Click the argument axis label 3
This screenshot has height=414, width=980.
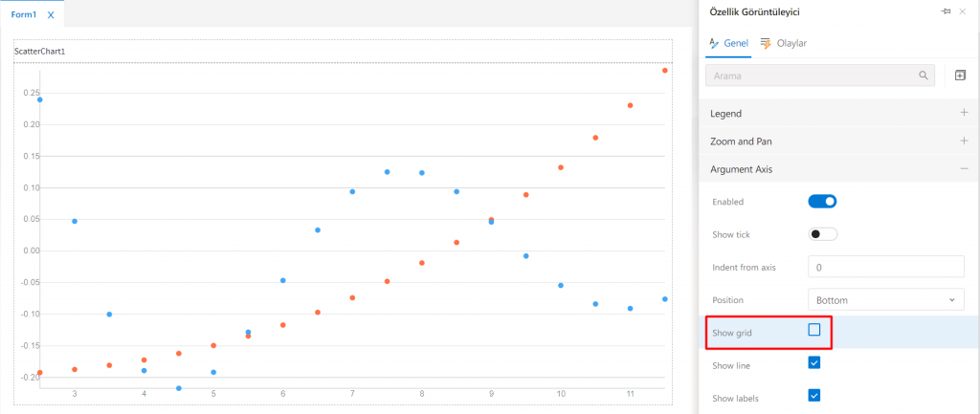75,394
